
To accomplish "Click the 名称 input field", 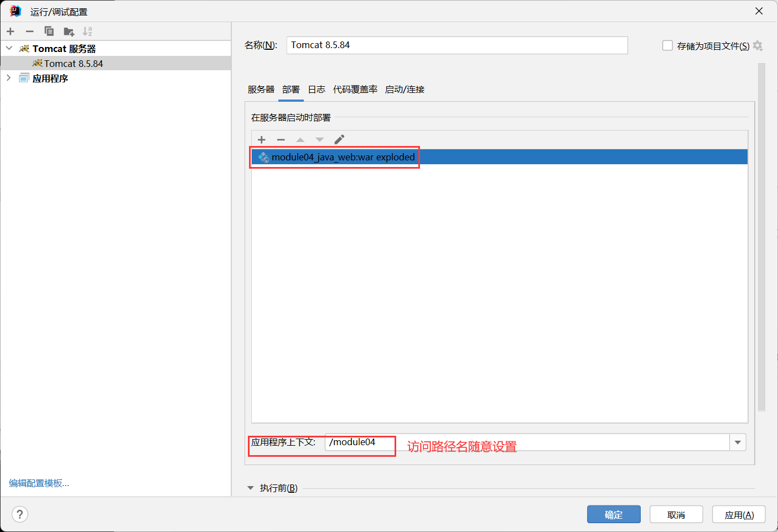I will click(457, 45).
